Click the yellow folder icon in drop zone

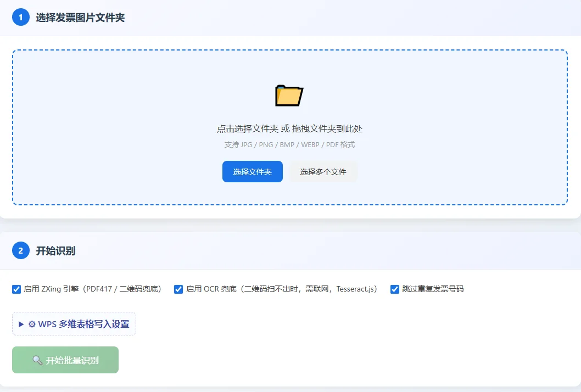point(289,96)
